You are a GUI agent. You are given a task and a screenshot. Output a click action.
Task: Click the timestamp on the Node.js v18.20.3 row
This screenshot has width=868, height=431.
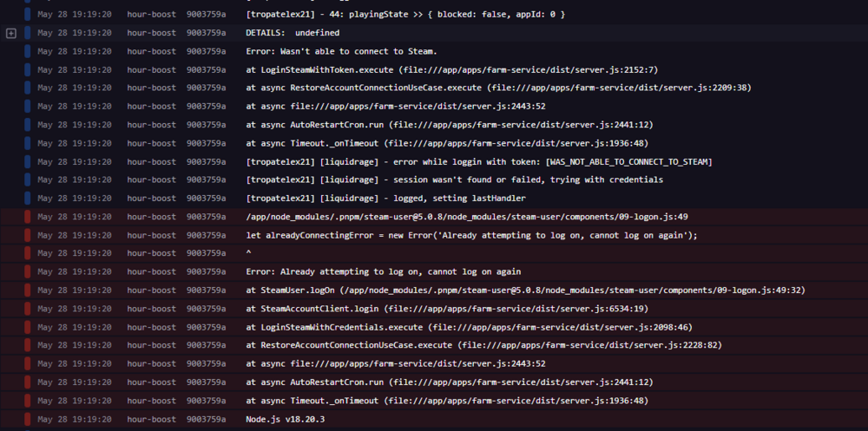[x=74, y=419]
